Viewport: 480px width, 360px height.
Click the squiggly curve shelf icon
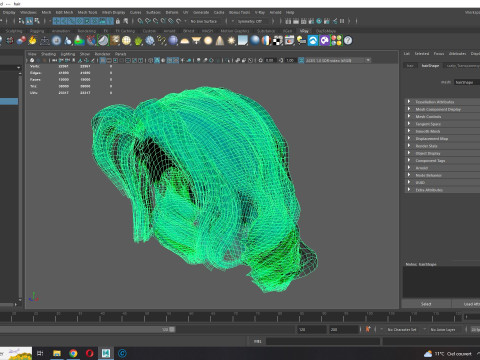coord(161,41)
